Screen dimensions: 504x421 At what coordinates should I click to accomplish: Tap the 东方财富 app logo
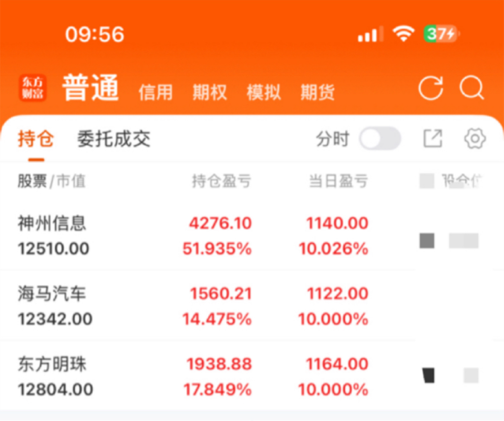32,88
